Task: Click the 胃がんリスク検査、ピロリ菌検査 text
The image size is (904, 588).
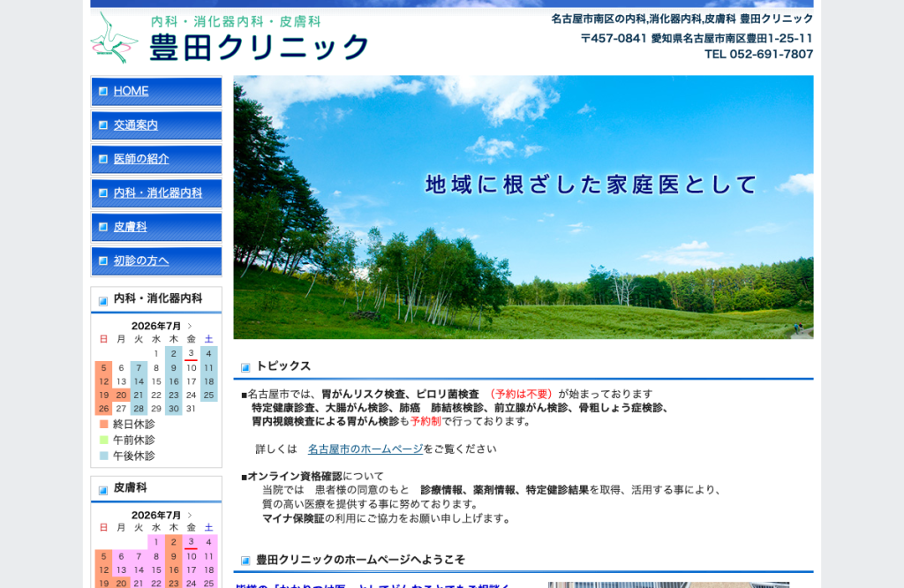Action: [400, 395]
